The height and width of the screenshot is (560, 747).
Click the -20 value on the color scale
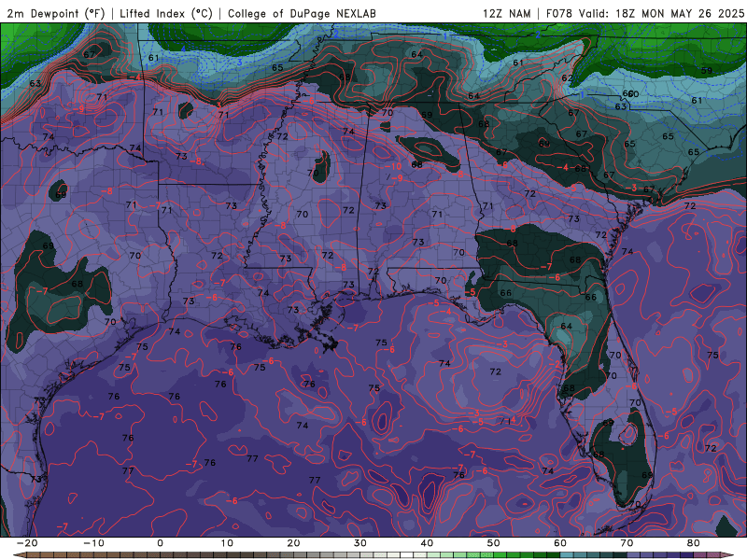pyautogui.click(x=27, y=543)
